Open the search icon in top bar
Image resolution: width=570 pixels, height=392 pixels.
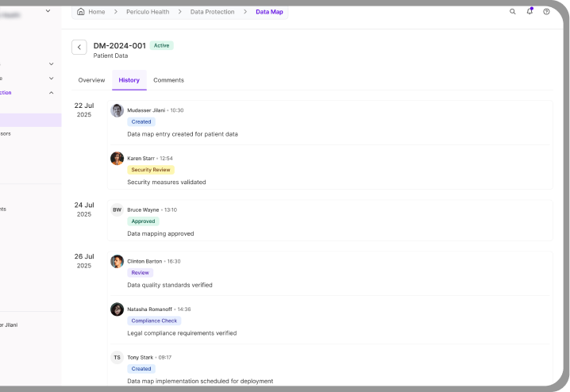(x=512, y=12)
